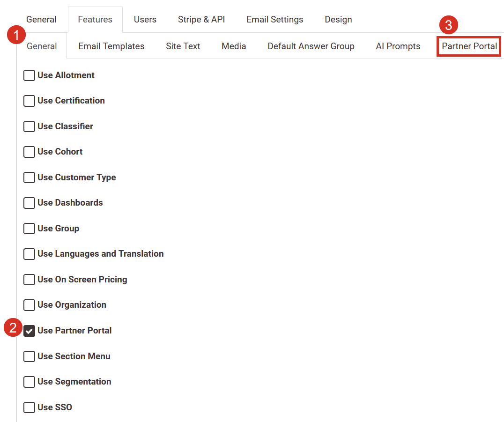
Task: Enable the Use Allotment checkbox
Action: coord(30,75)
